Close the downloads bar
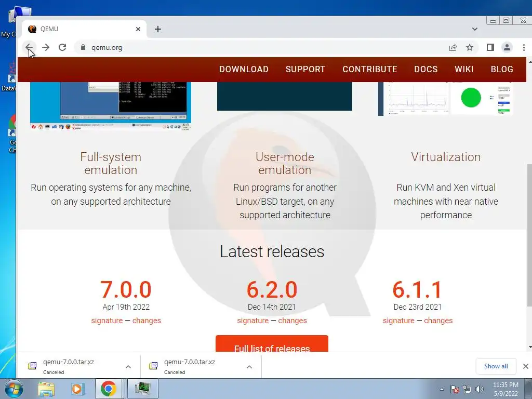 [526, 366]
